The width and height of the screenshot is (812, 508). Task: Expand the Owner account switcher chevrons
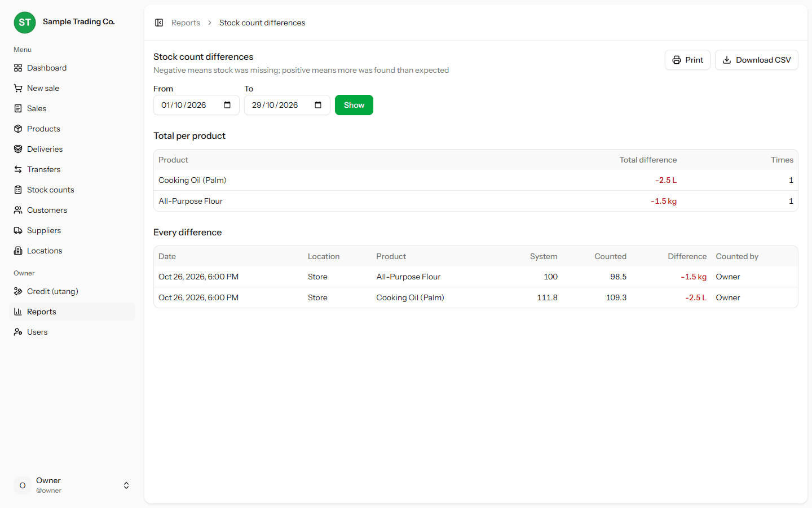[x=126, y=485]
